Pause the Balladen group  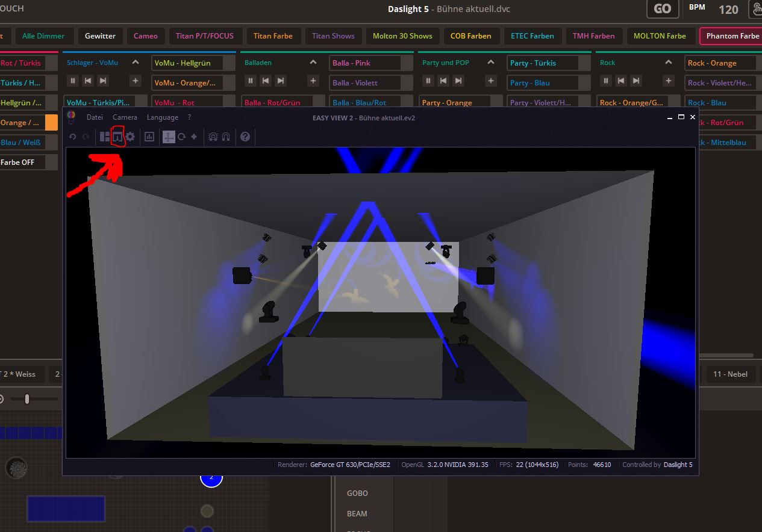point(251,81)
